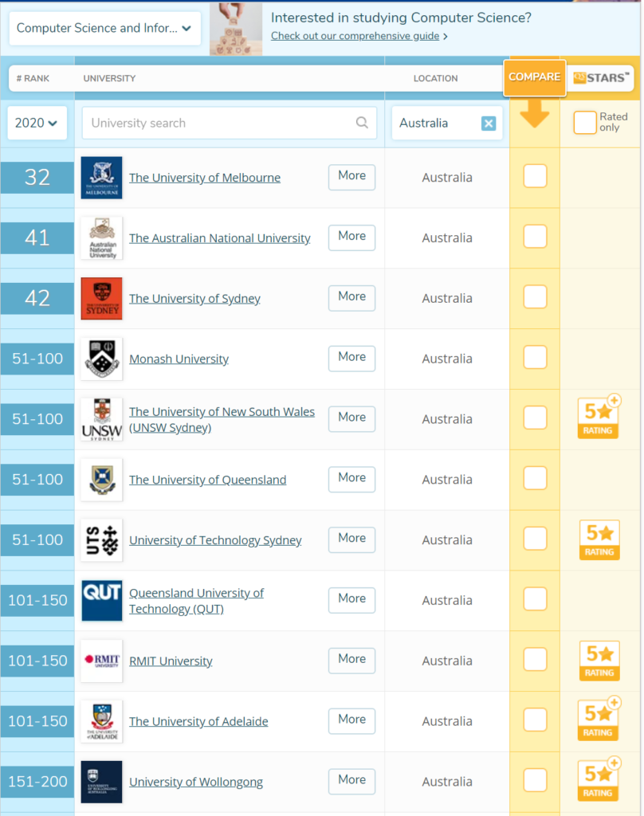Viewport: 644px width, 816px height.
Task: Open The University of Queensland link
Action: [208, 479]
